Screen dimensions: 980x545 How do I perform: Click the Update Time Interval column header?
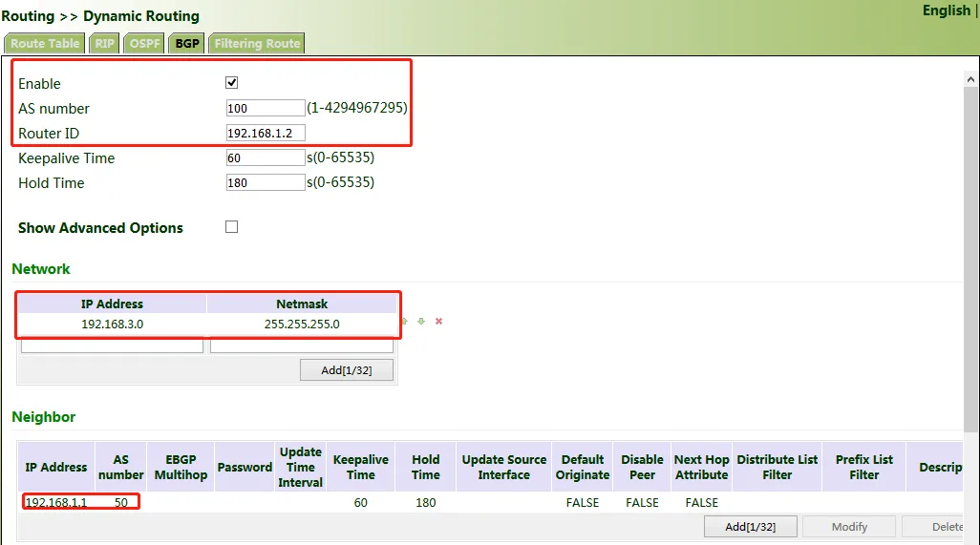pyautogui.click(x=301, y=467)
